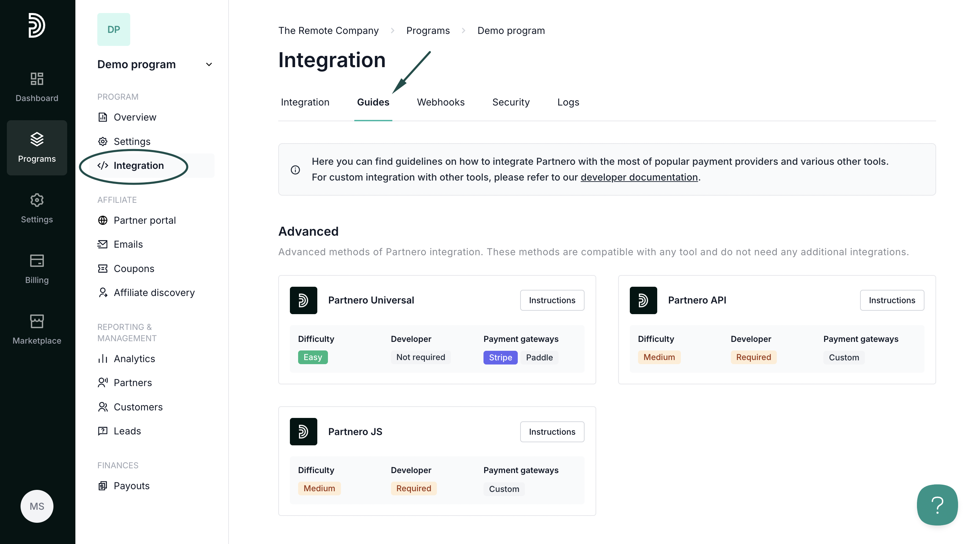Switch to the Webhooks tab
Viewport: 980px width, 544px height.
(441, 102)
